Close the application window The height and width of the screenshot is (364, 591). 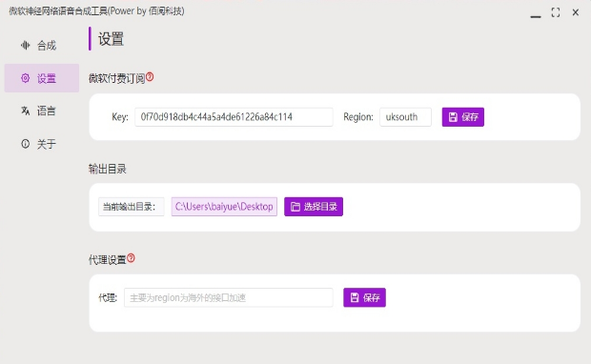pyautogui.click(x=576, y=12)
